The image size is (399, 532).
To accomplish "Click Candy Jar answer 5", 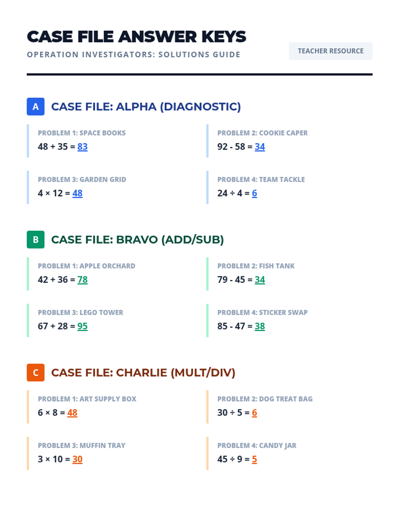I will click(254, 459).
